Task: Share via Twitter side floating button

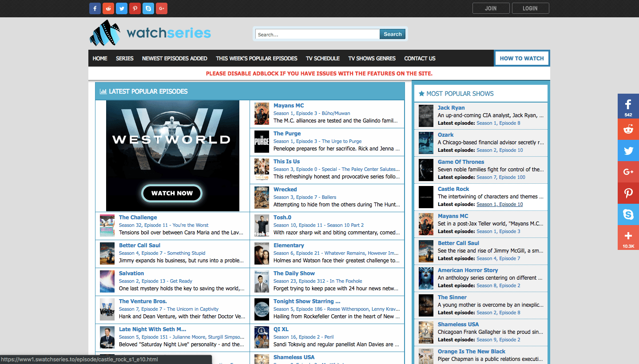Action: coord(628,150)
